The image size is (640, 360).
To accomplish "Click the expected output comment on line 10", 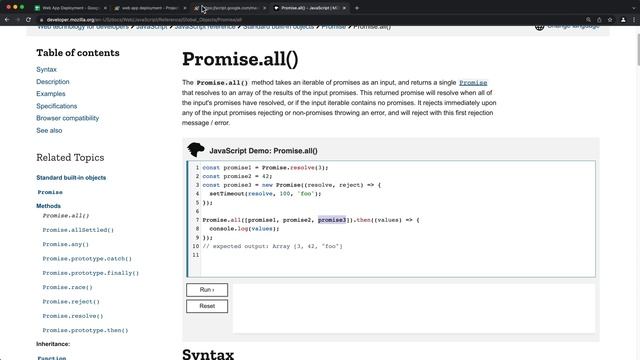I will pyautogui.click(x=272, y=246).
